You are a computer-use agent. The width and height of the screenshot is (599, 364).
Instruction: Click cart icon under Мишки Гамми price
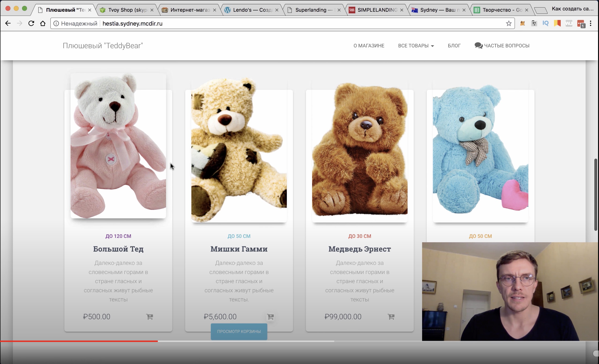pyautogui.click(x=270, y=317)
